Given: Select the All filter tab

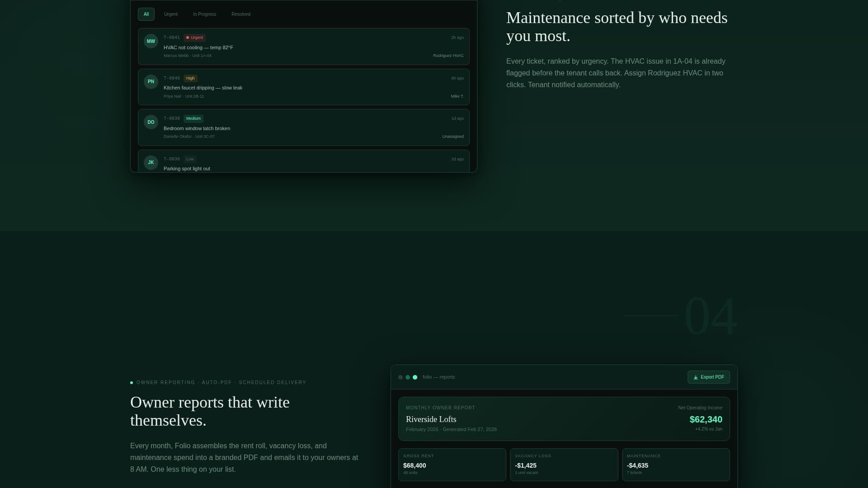Looking at the screenshot, I should [x=146, y=14].
